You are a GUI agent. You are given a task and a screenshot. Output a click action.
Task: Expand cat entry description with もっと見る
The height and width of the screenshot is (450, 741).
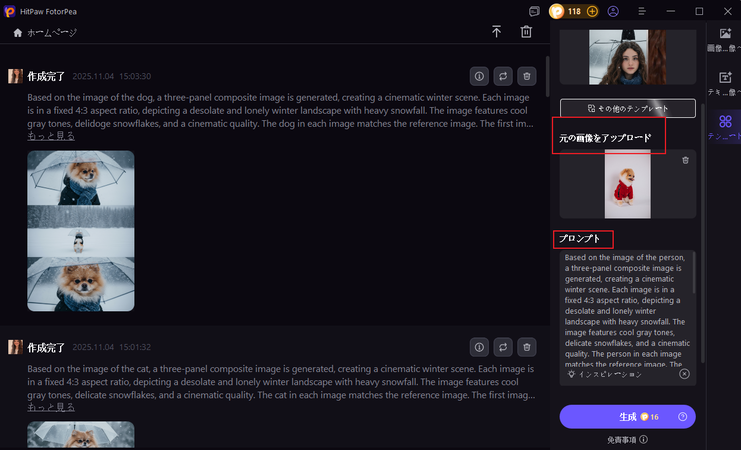[50, 407]
